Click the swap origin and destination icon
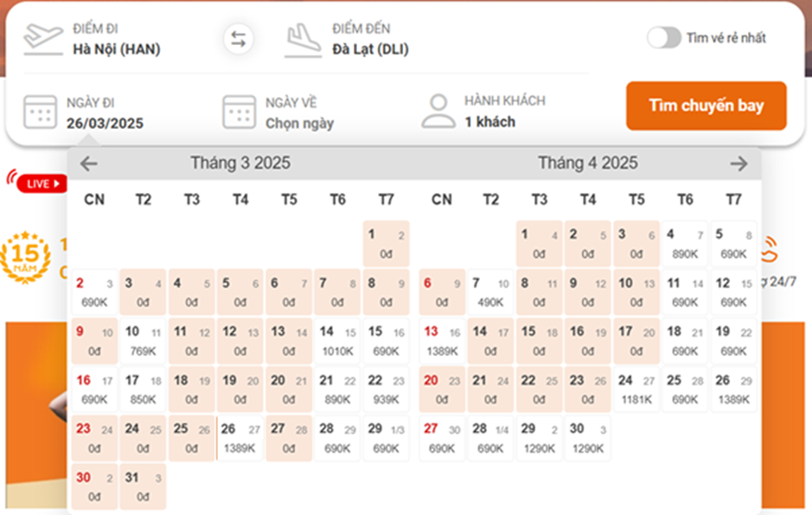This screenshot has width=812, height=515. [x=238, y=39]
